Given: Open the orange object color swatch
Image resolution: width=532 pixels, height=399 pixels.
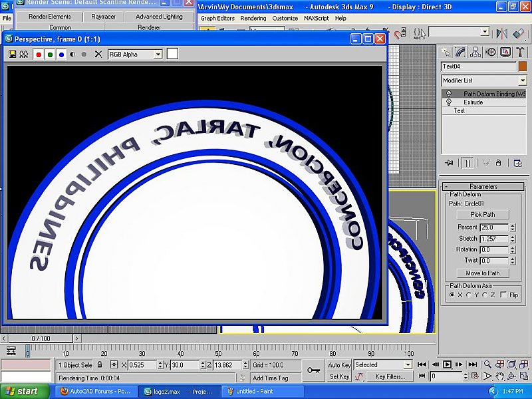Looking at the screenshot, I should [523, 66].
